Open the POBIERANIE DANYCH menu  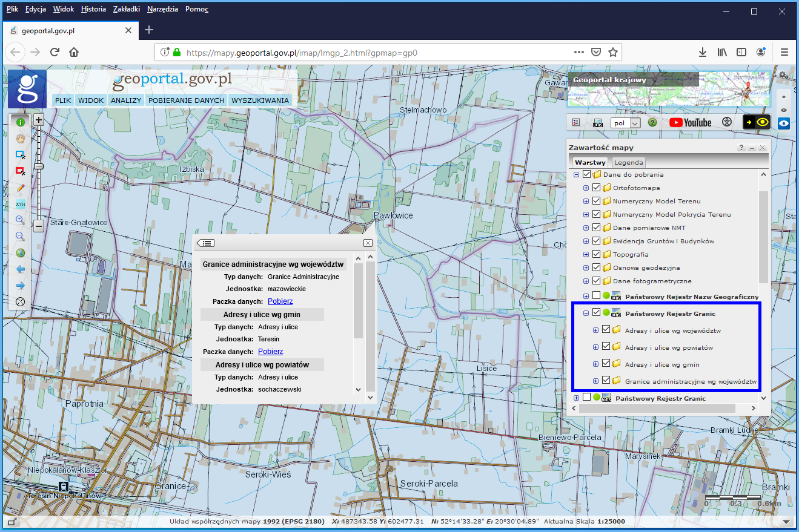click(x=187, y=100)
